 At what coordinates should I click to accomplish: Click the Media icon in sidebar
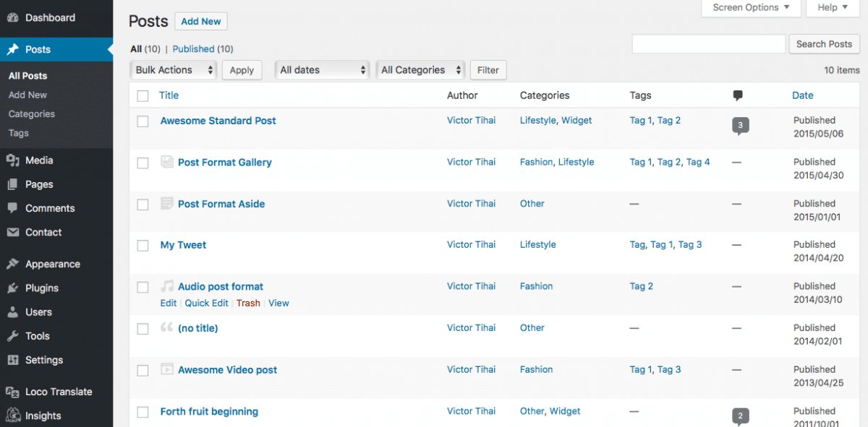pos(12,160)
